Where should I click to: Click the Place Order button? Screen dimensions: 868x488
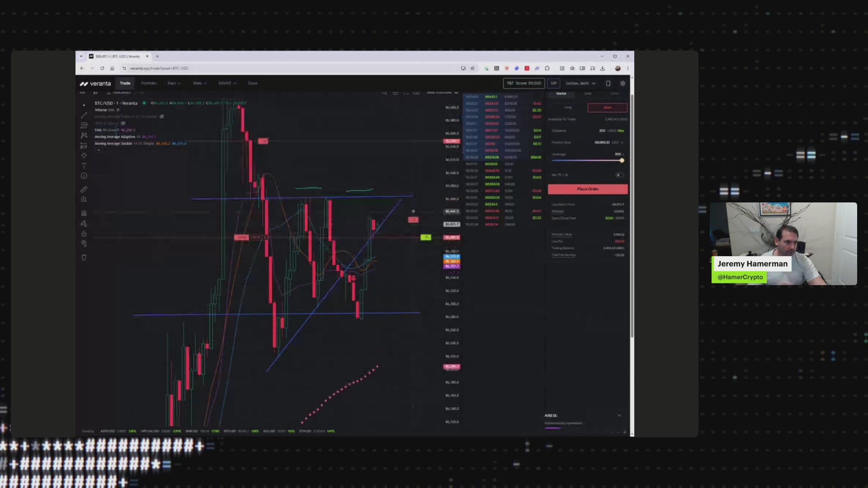pos(588,189)
